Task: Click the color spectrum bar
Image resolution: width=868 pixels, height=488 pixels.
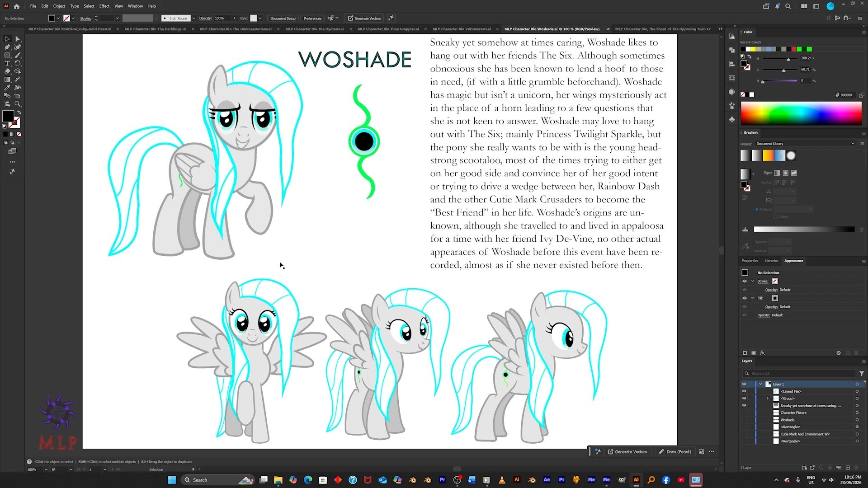Action: coord(801,113)
